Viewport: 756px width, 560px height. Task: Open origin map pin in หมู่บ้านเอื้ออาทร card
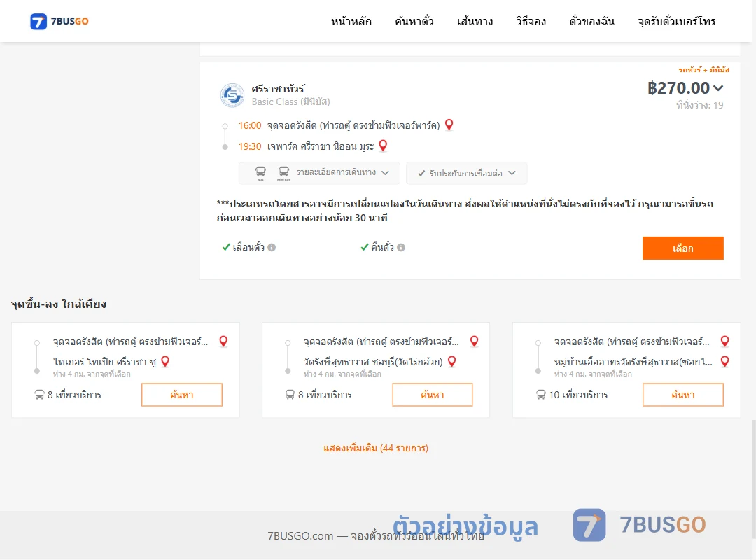point(724,342)
